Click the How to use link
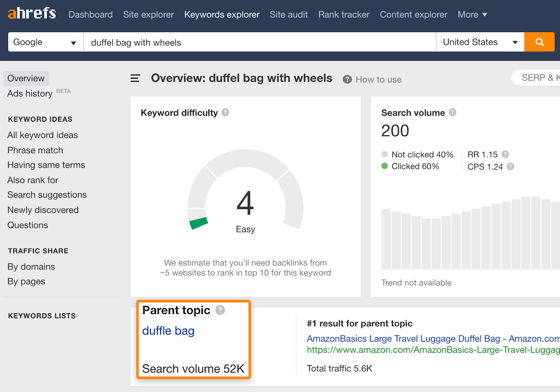The height and width of the screenshot is (392, 560). (x=379, y=79)
